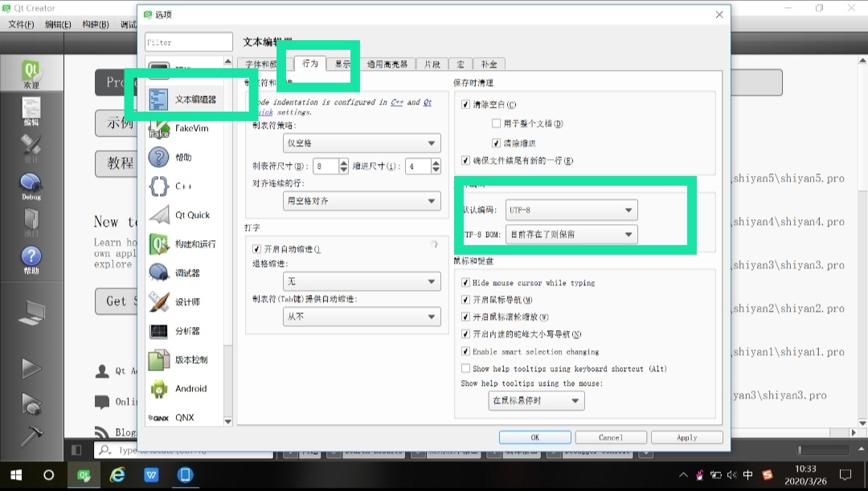Open the default encoding UTF-8 dropdown
This screenshot has height=491, width=868.
(x=571, y=210)
